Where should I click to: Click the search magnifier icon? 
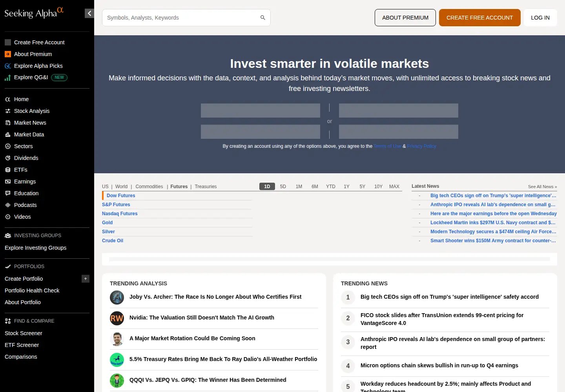pos(263,18)
